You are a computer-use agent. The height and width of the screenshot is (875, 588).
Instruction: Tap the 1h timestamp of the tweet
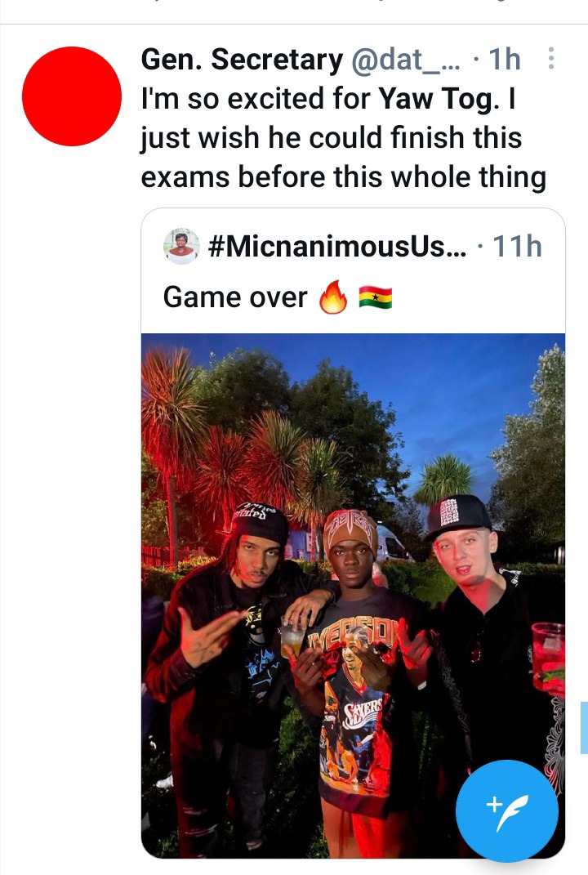pos(505,59)
